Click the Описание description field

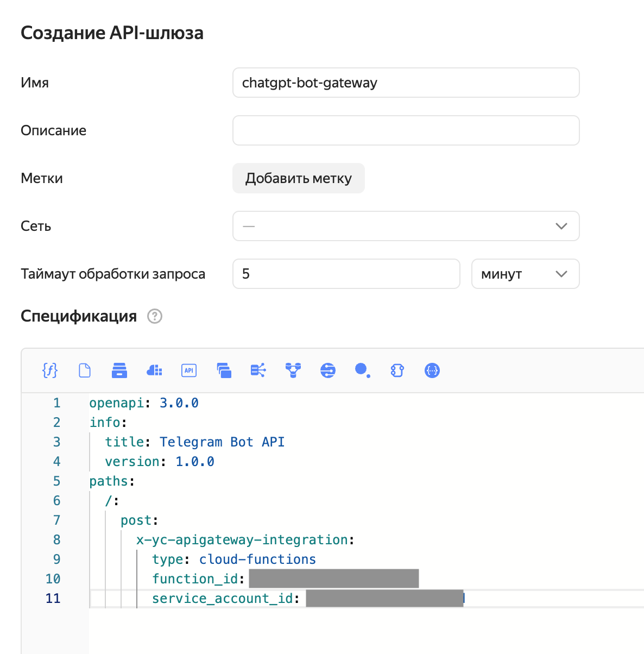pos(406,130)
